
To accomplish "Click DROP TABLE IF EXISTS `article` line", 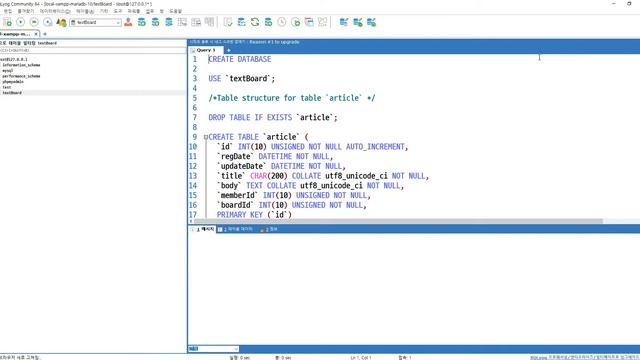I will 273,118.
